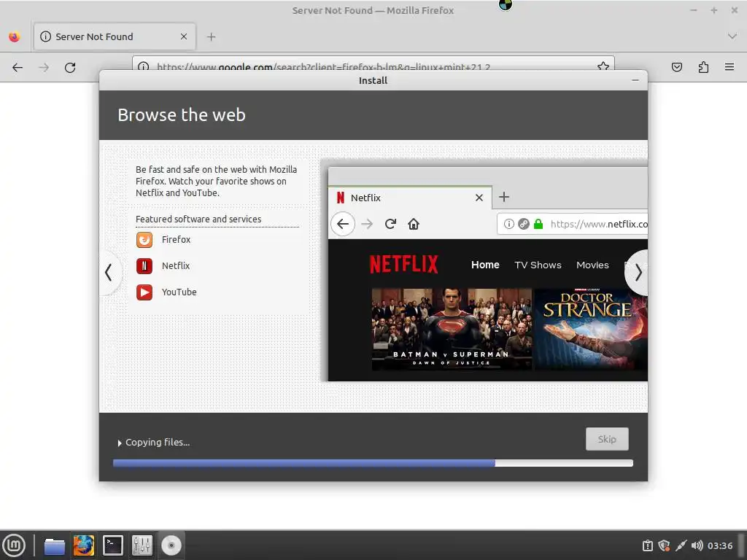The height and width of the screenshot is (560, 747).
Task: Click TV Shows in the Netflix slideshow
Action: click(538, 265)
